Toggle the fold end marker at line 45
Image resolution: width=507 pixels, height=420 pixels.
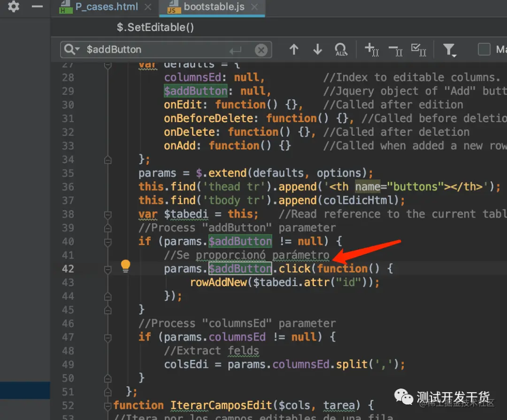coord(108,310)
